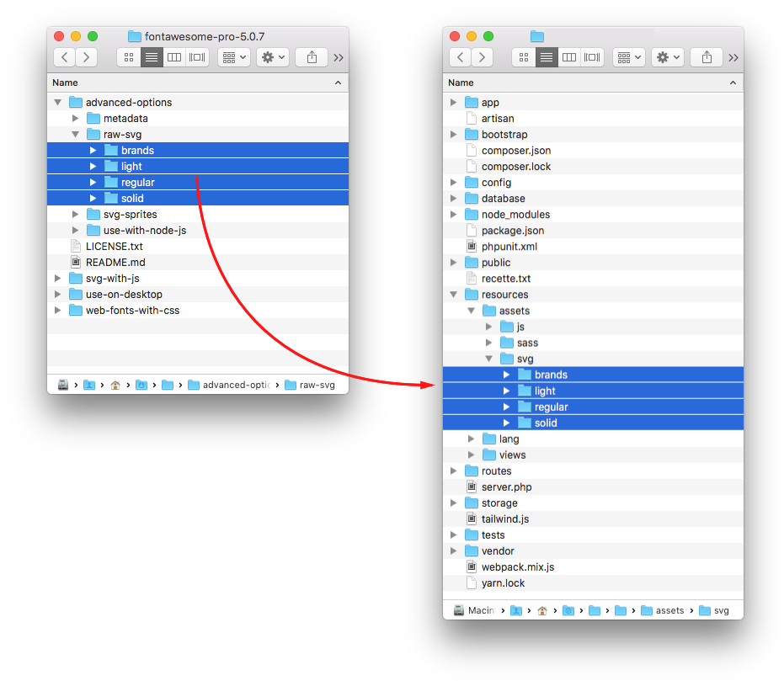Switch fontawesome-pro window to column view

click(174, 57)
